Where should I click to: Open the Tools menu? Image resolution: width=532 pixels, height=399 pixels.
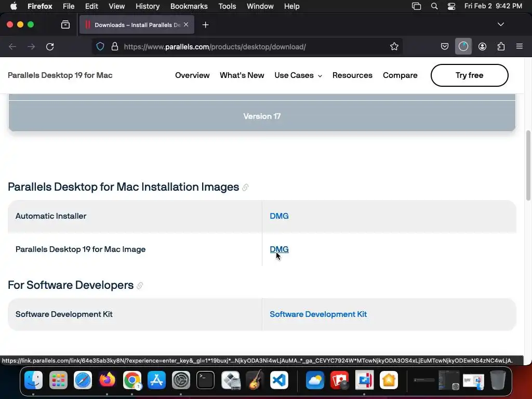[227, 6]
